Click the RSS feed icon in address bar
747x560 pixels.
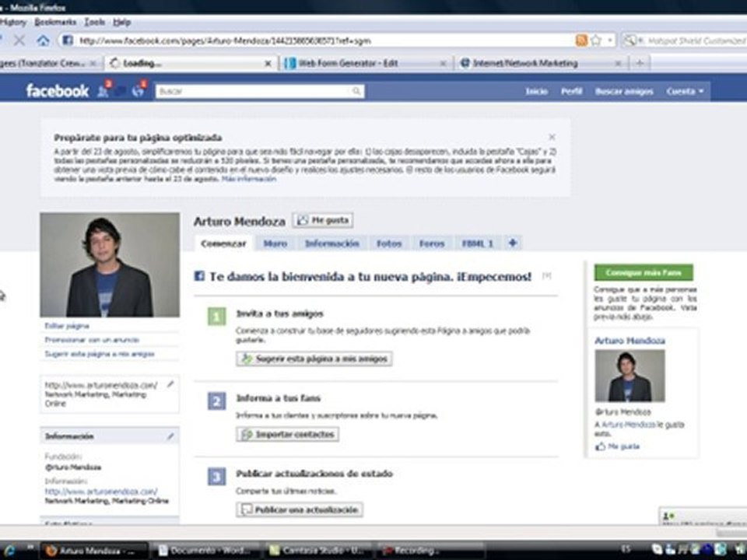(581, 40)
